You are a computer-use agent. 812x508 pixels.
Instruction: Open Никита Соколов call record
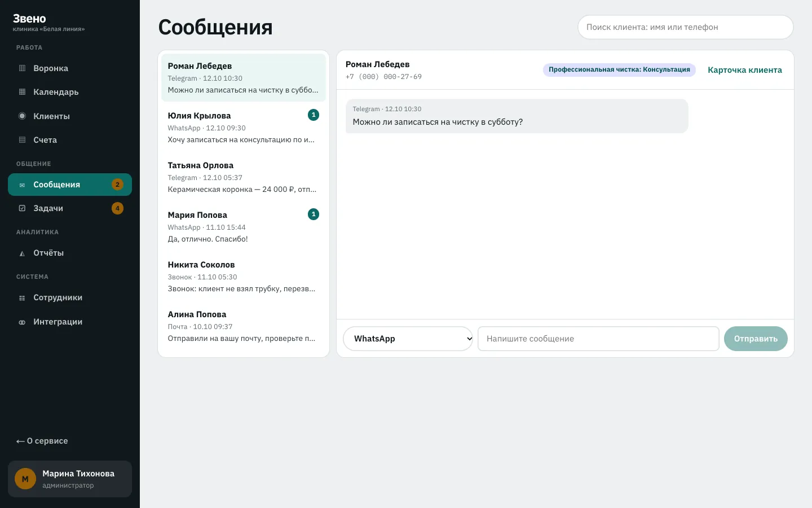click(244, 276)
